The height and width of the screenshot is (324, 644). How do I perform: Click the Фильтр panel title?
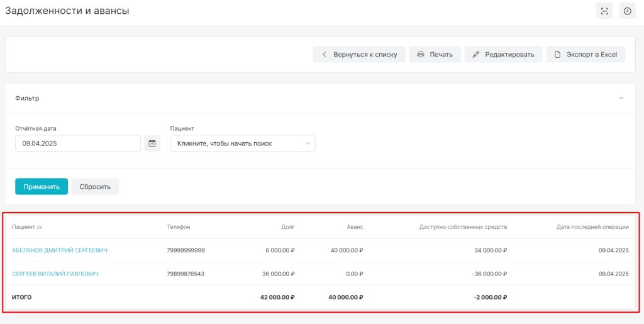pos(27,98)
